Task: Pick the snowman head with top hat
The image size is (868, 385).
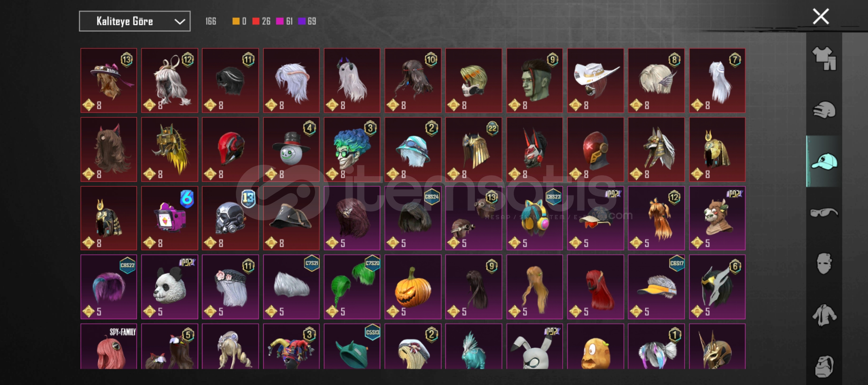Action: (291, 149)
